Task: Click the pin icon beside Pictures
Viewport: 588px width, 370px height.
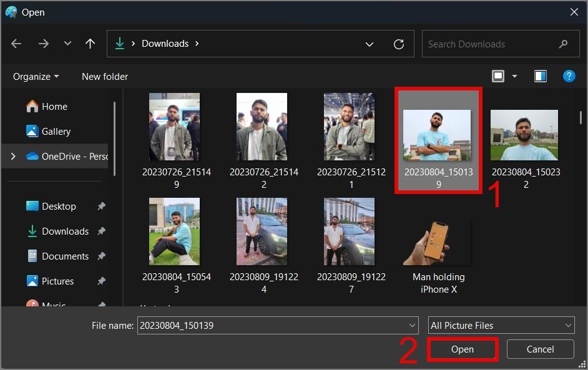Action: point(101,281)
